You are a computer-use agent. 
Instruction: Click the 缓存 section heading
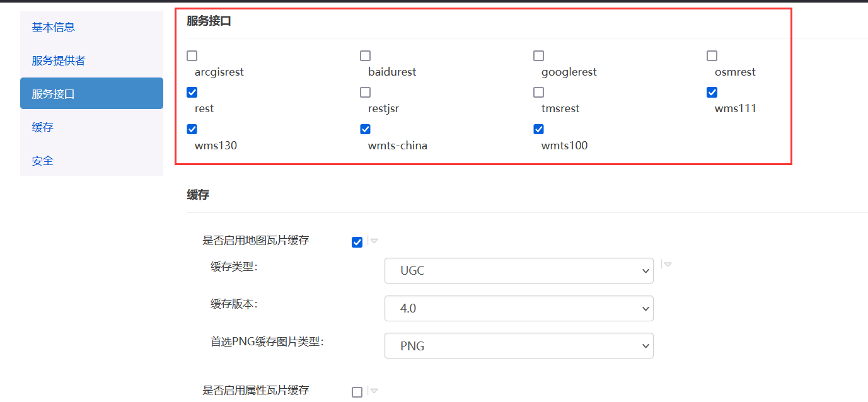198,195
